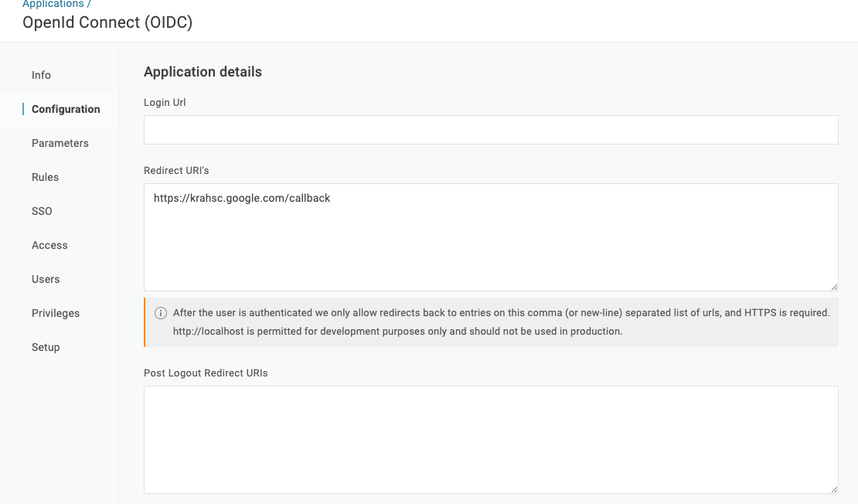
Task: Click the Post Logout Redirect URIs label
Action: 206,373
